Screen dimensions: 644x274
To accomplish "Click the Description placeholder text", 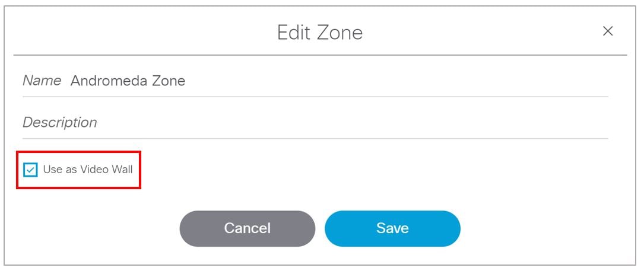I will coord(59,123).
